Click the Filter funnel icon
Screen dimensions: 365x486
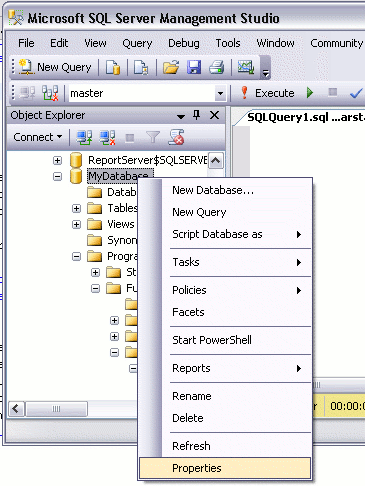pyautogui.click(x=153, y=137)
